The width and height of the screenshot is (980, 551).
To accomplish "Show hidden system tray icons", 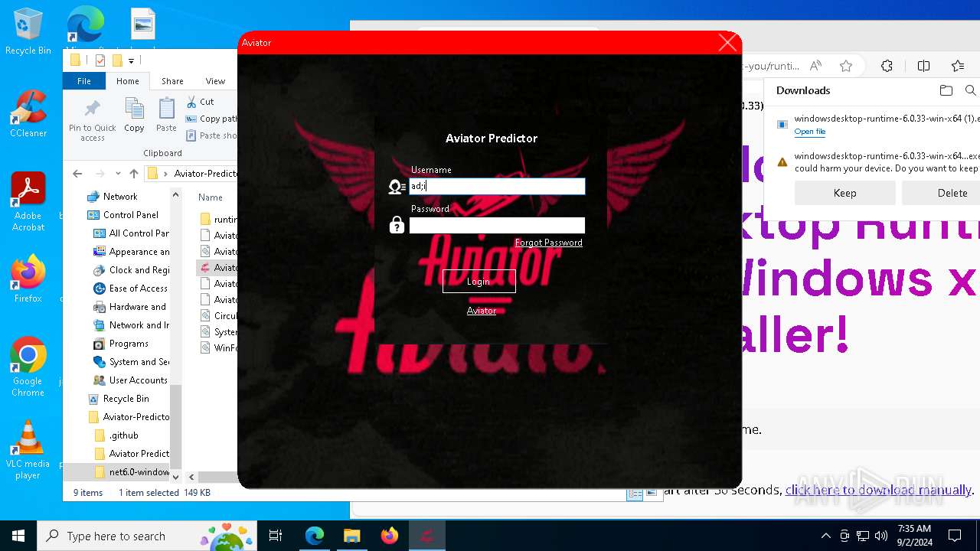I will (825, 536).
